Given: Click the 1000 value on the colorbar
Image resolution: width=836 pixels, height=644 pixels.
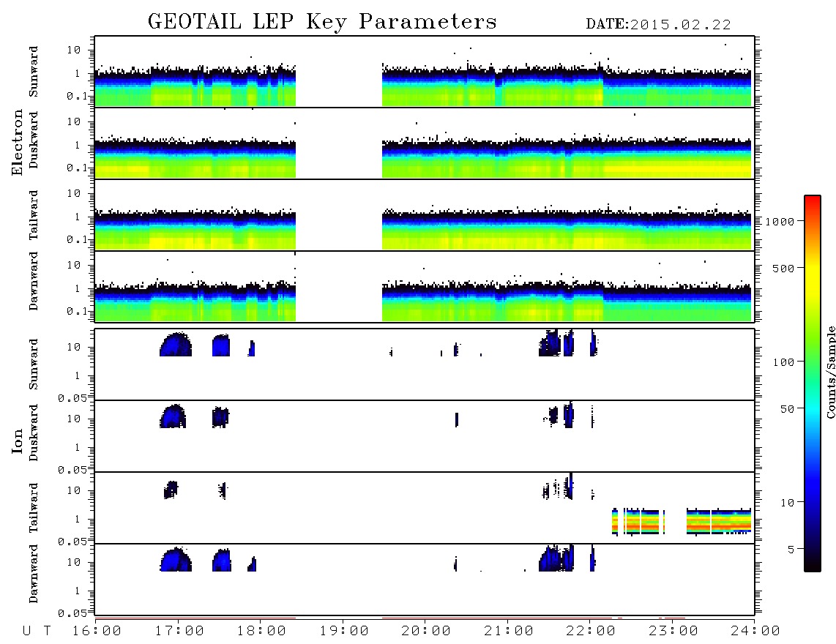Looking at the screenshot, I should (780, 222).
